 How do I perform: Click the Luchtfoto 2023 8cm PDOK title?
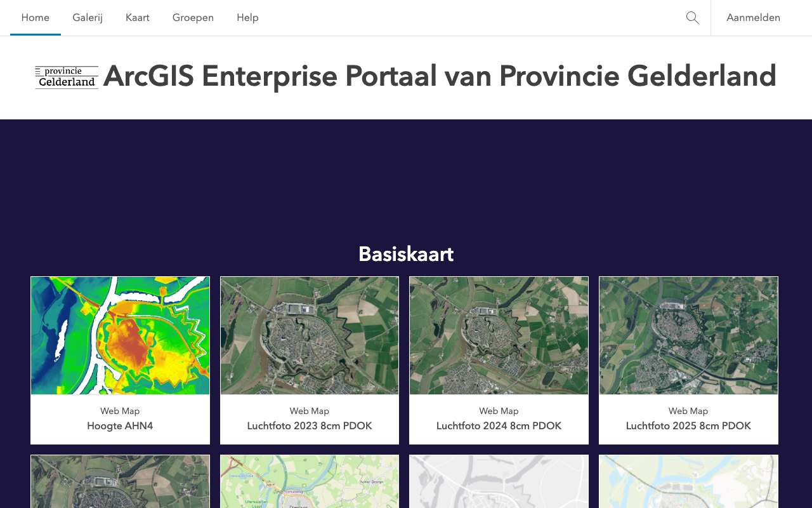[x=310, y=426]
